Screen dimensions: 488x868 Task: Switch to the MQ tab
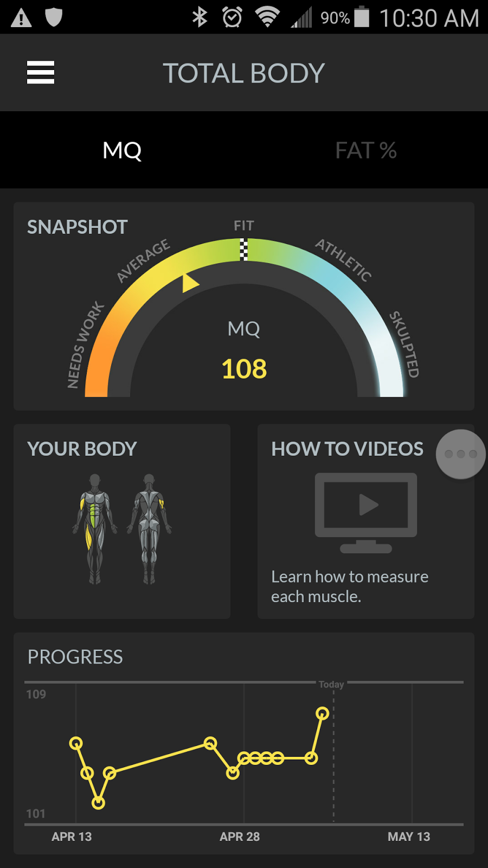click(122, 150)
